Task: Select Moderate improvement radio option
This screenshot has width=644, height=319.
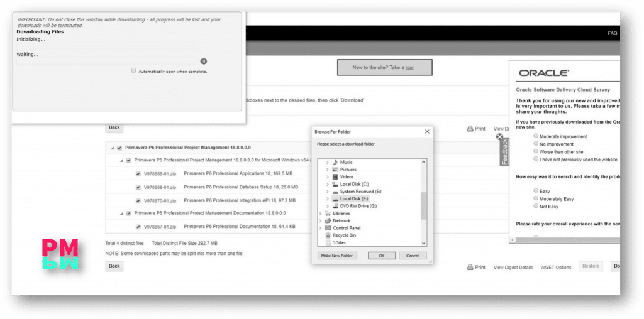Action: coord(536,136)
